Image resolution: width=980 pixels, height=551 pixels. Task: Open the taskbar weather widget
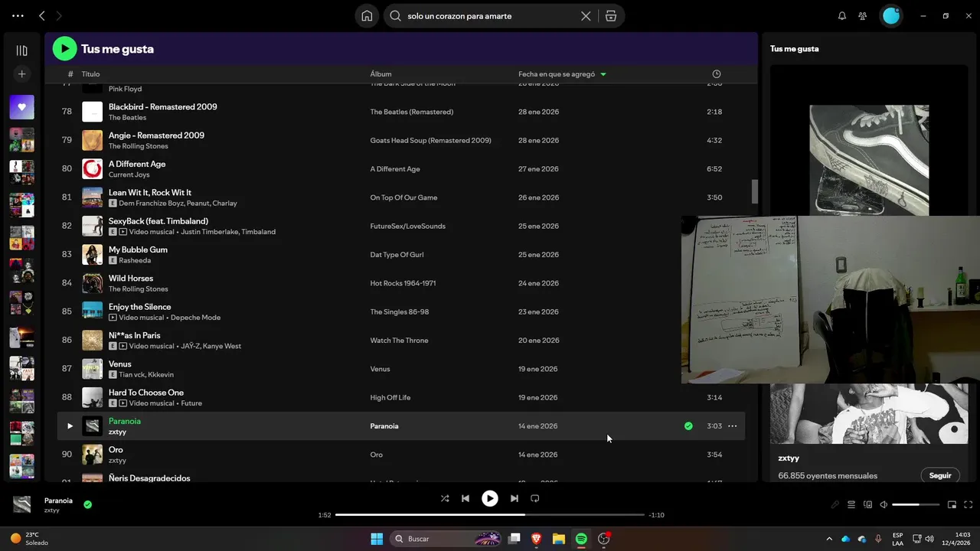coord(29,539)
